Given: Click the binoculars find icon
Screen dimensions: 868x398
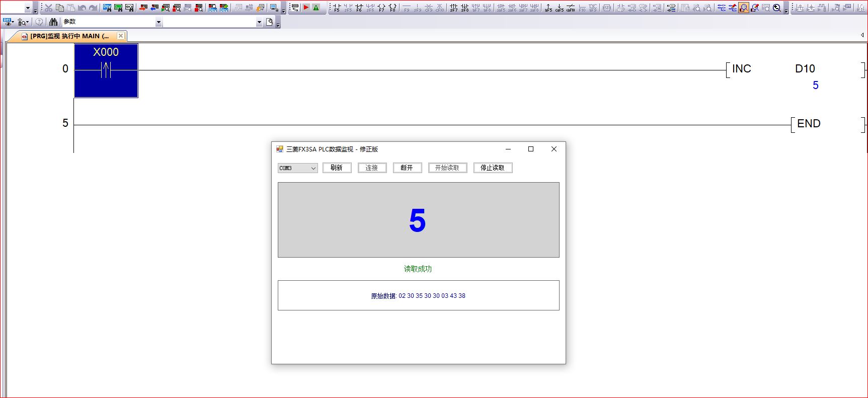Looking at the screenshot, I should click(53, 22).
